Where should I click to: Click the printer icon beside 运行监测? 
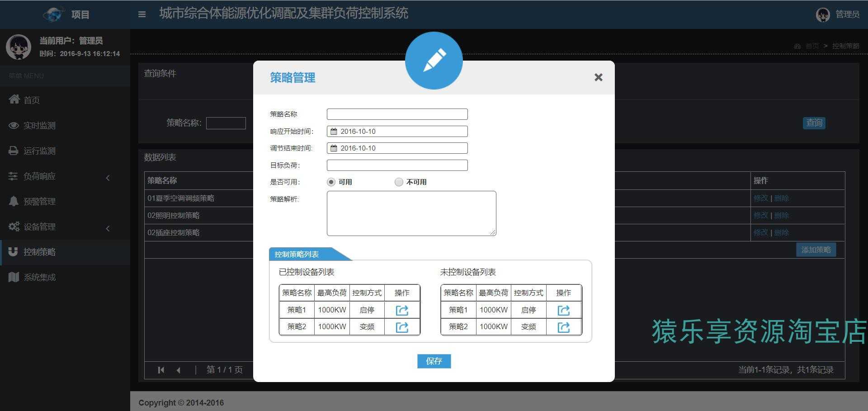coord(13,151)
